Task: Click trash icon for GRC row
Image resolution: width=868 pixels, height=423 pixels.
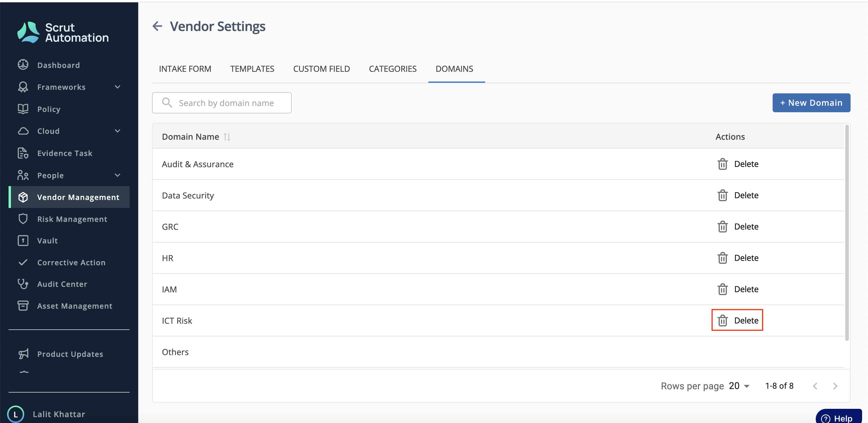Action: pos(722,227)
